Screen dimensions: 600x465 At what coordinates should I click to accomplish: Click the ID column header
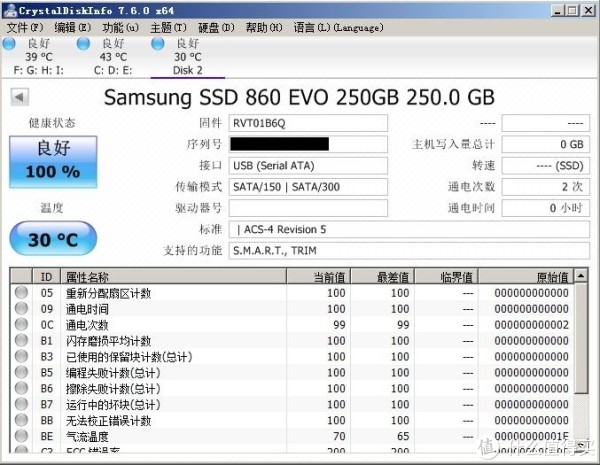(46, 276)
